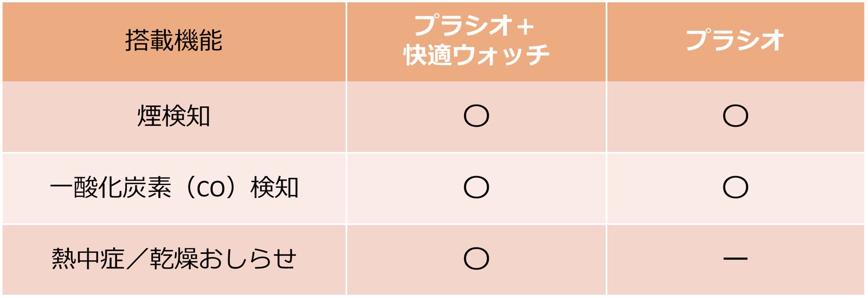Select the rightmost プラシオ column header

[x=734, y=40]
